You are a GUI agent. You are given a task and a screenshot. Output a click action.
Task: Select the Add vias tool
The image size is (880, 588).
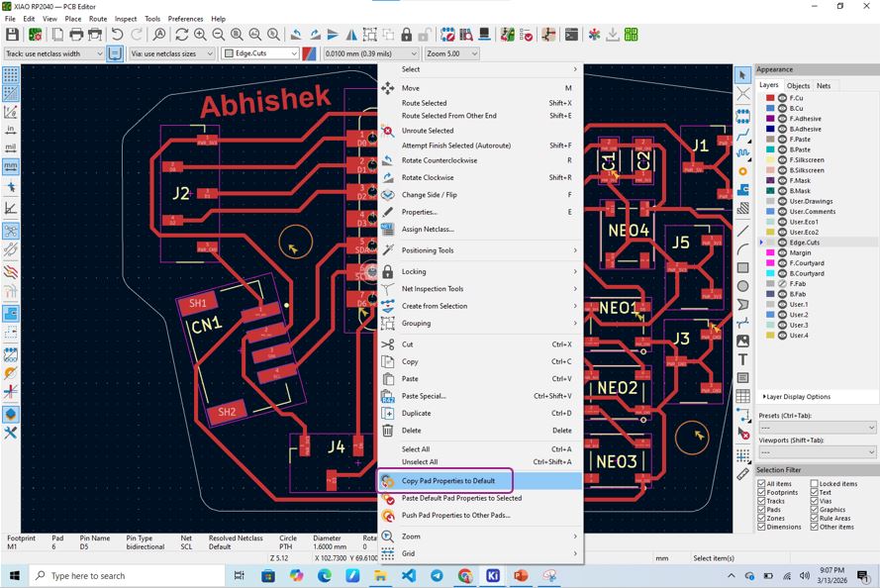(742, 171)
